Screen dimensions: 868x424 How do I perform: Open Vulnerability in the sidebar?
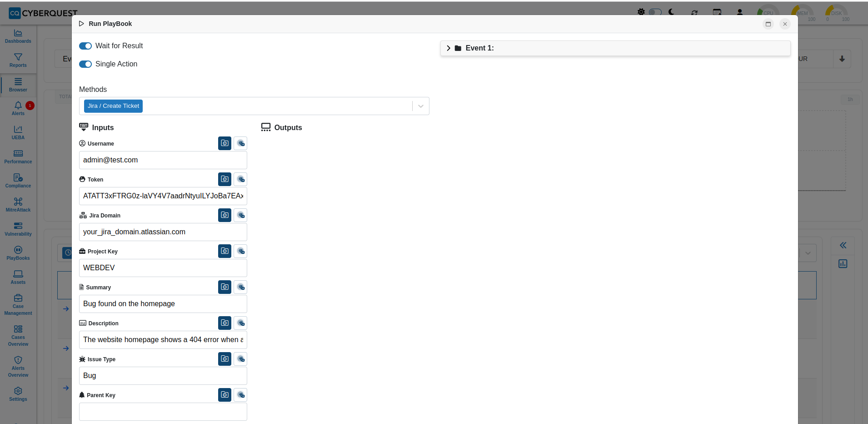click(18, 229)
